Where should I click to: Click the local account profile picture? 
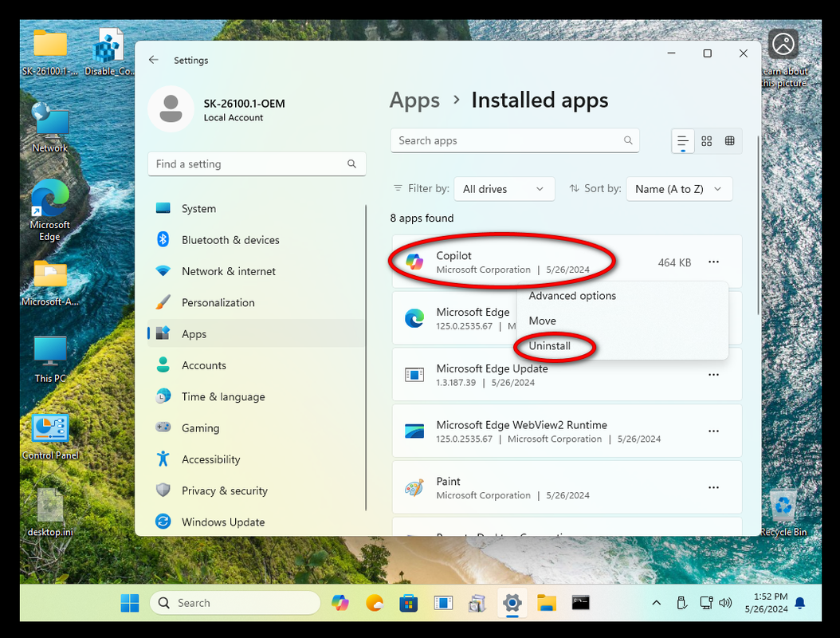(x=171, y=108)
